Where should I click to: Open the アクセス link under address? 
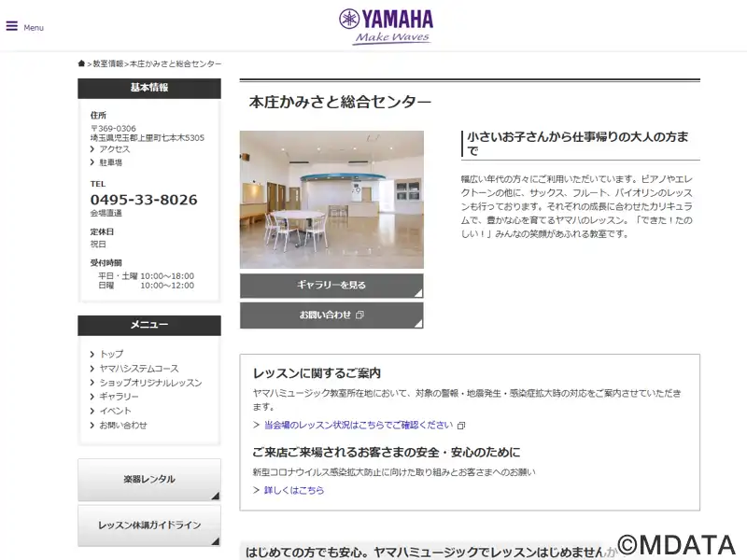(x=114, y=149)
